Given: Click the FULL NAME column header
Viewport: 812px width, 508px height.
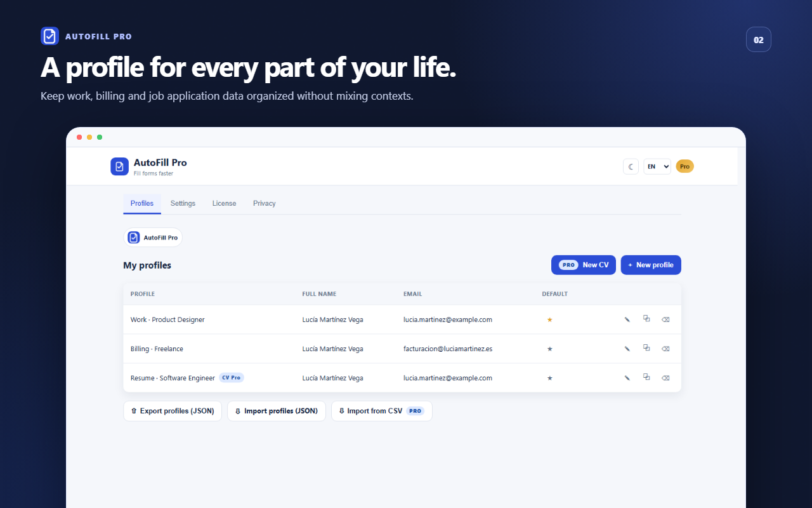Looking at the screenshot, I should [319, 294].
